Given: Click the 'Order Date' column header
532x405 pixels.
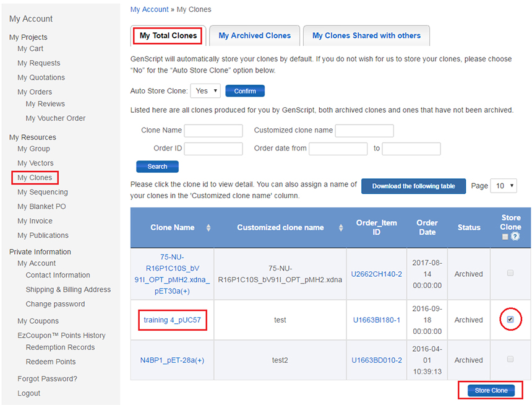Looking at the screenshot, I should (x=427, y=228).
